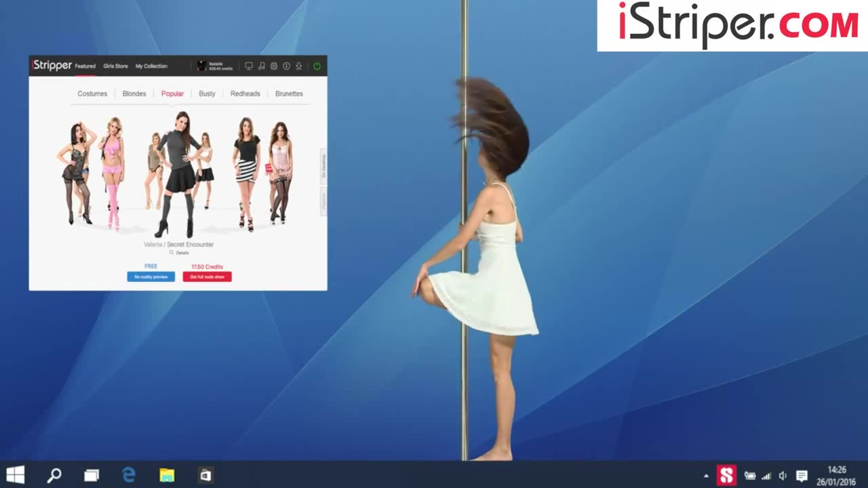Click the Valeria / Secret Encounter title
This screenshot has height=488, width=868.
pos(179,244)
